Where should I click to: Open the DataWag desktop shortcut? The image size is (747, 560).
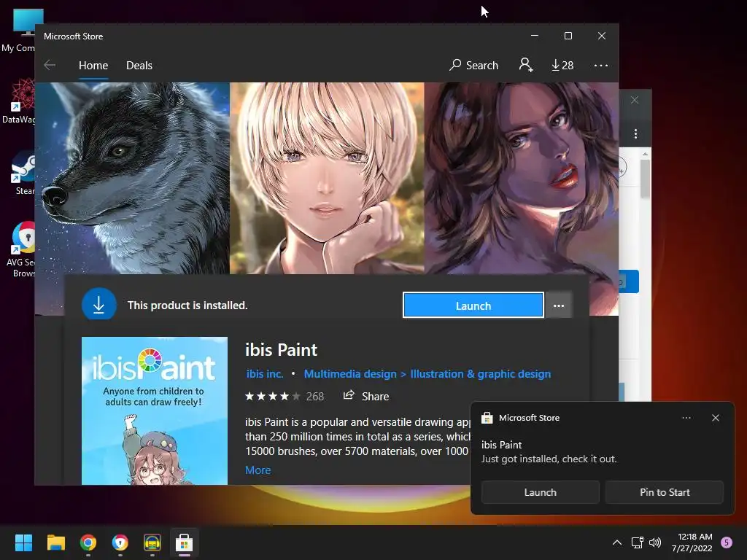(x=18, y=101)
